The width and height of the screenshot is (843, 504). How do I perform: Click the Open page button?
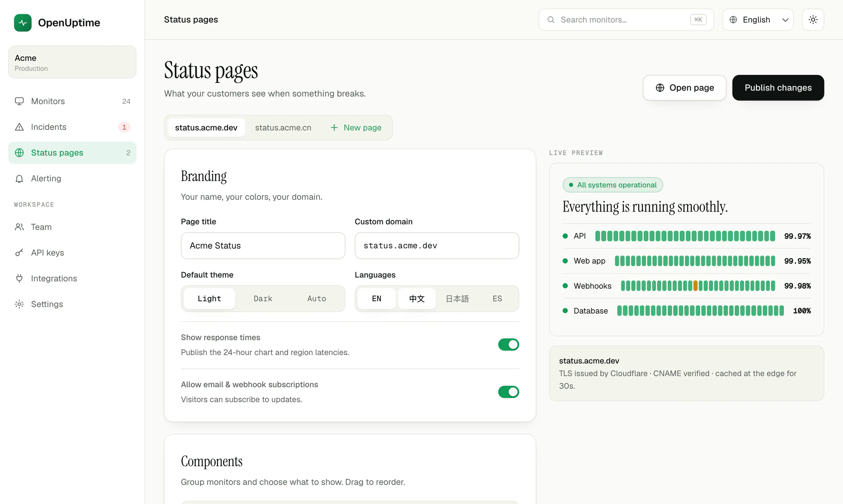tap(684, 88)
